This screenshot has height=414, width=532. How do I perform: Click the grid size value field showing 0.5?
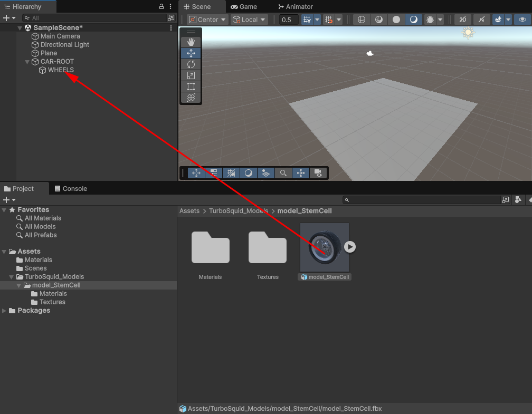[288, 19]
